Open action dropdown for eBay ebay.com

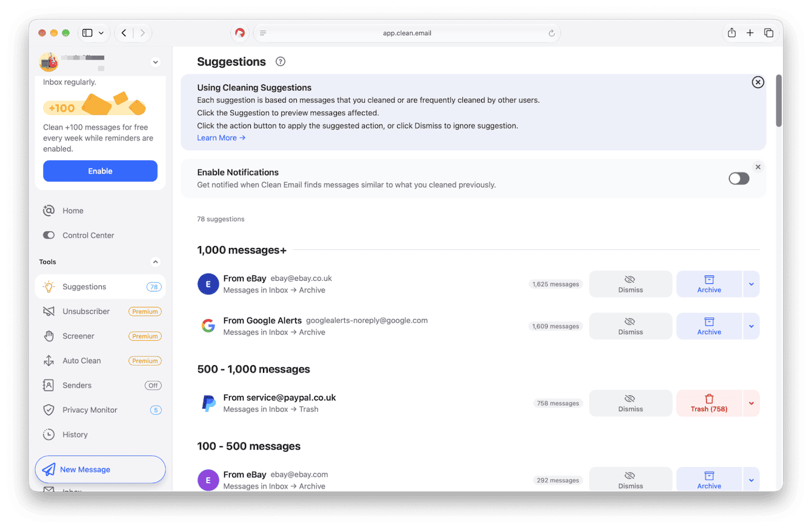click(x=751, y=480)
